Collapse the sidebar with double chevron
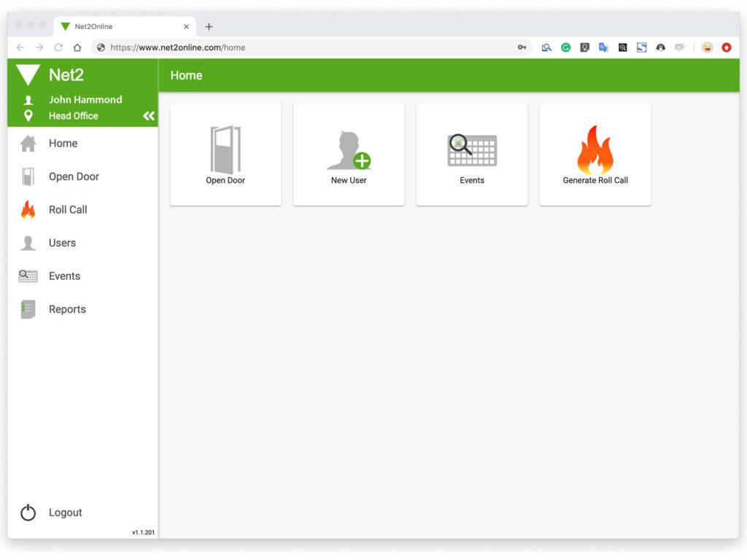747x560 pixels. click(x=149, y=116)
